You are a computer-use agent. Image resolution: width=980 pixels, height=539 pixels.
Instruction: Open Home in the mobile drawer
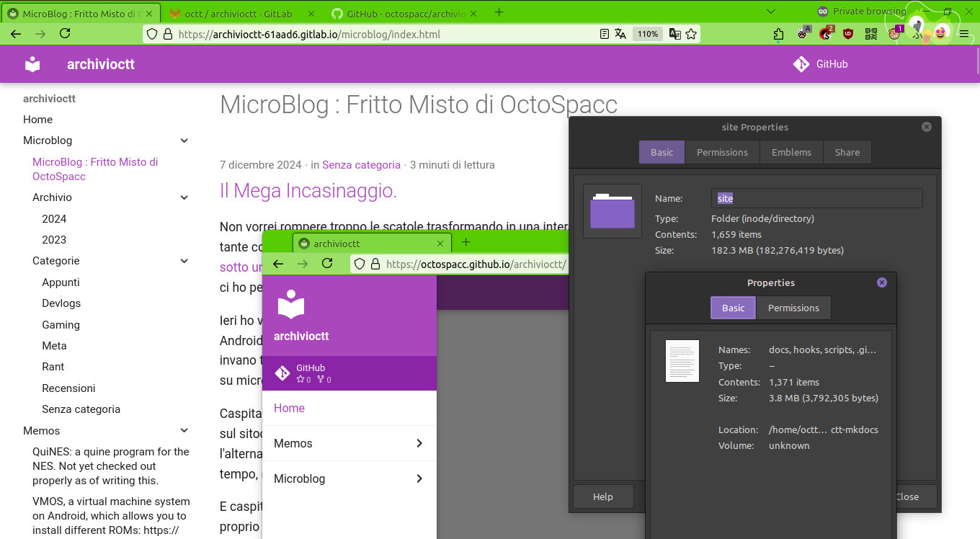(349, 408)
